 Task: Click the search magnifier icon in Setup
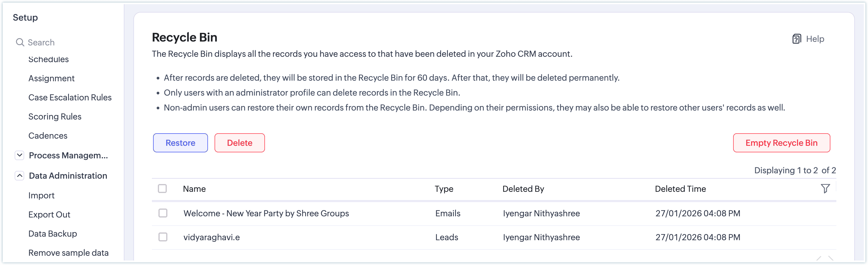(x=20, y=42)
